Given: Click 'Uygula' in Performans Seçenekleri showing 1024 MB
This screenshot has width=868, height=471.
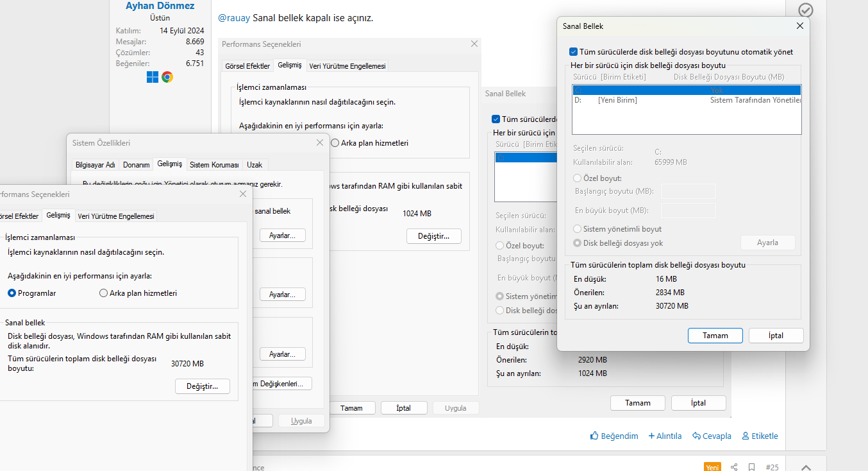Looking at the screenshot, I should [456, 408].
